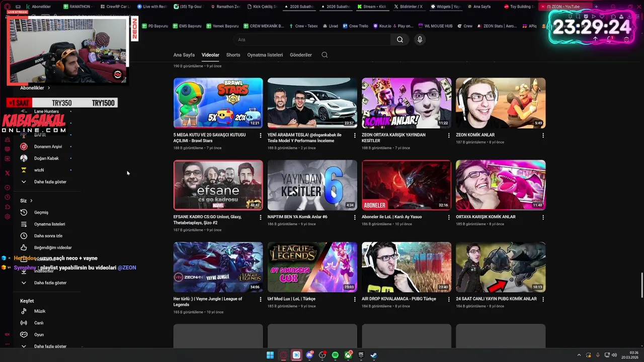Open Doğan Kabak subscription channel

47,158
